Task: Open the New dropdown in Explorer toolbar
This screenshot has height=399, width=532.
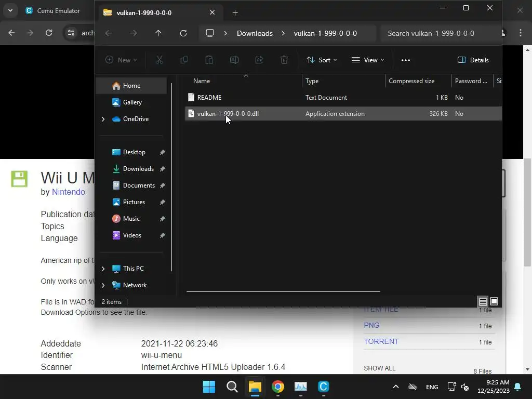Action: coord(121,60)
